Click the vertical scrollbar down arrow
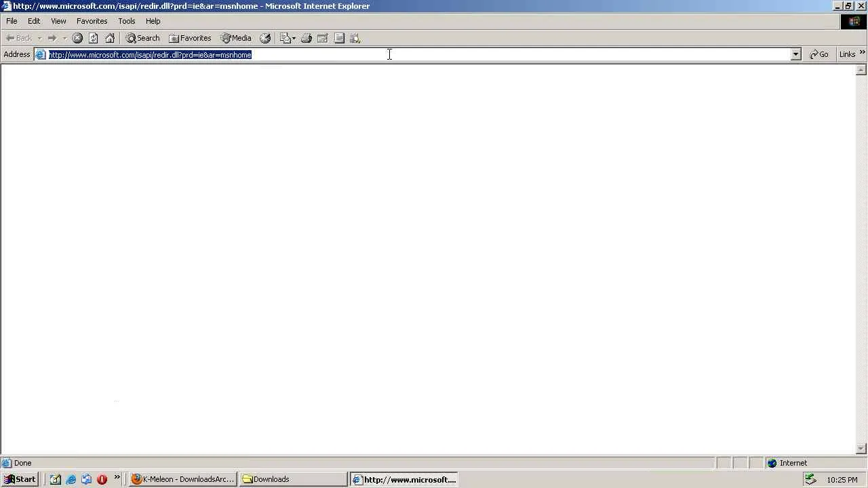The width and height of the screenshot is (868, 488). pyautogui.click(x=861, y=448)
